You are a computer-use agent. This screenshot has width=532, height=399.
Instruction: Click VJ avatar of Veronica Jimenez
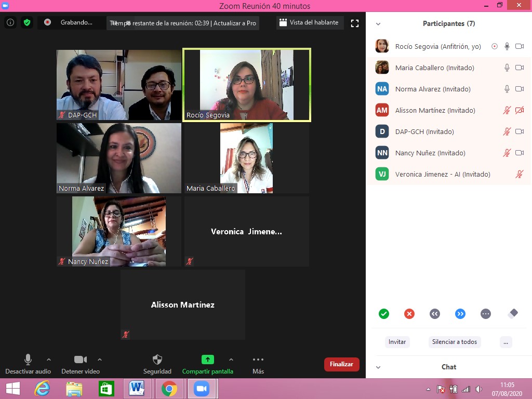(382, 174)
